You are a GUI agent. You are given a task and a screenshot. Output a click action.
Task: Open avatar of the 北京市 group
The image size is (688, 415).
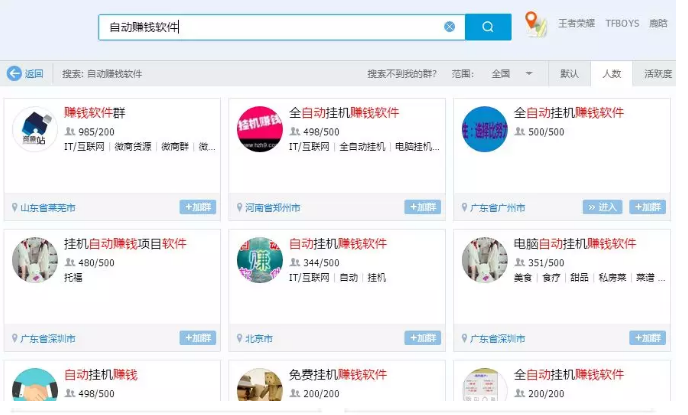pos(260,260)
